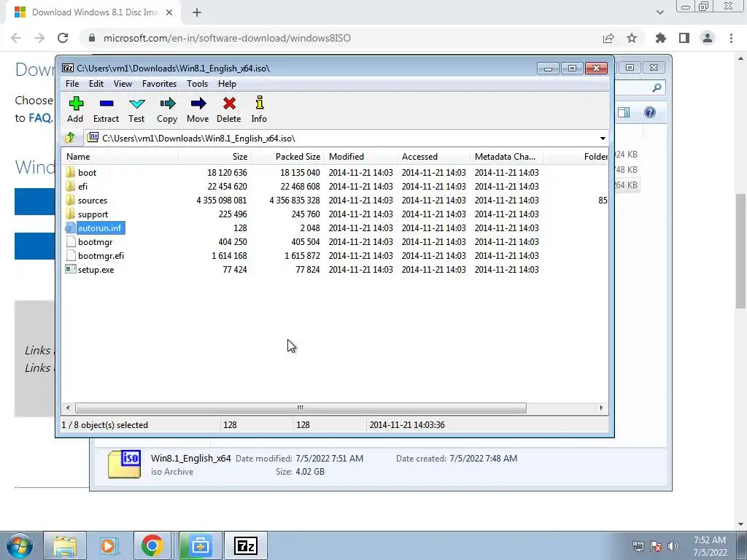Open the Favorites menu
Image resolution: width=747 pixels, height=560 pixels.
click(159, 84)
